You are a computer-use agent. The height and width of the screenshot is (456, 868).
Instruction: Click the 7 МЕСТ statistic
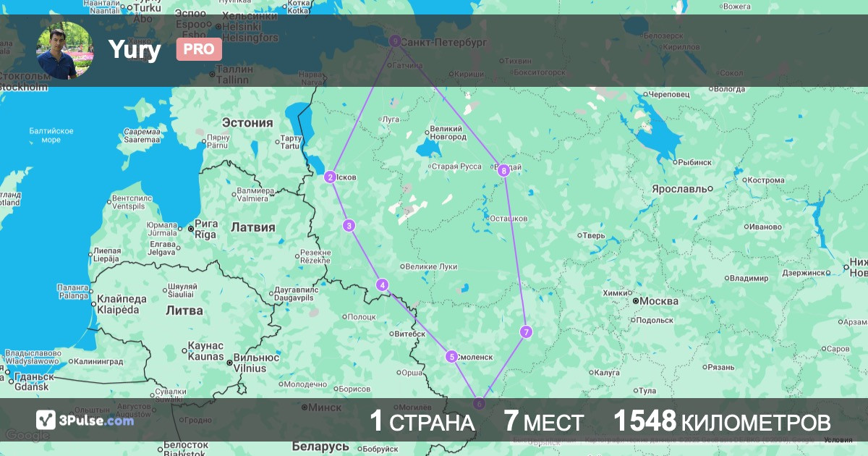[x=544, y=421]
